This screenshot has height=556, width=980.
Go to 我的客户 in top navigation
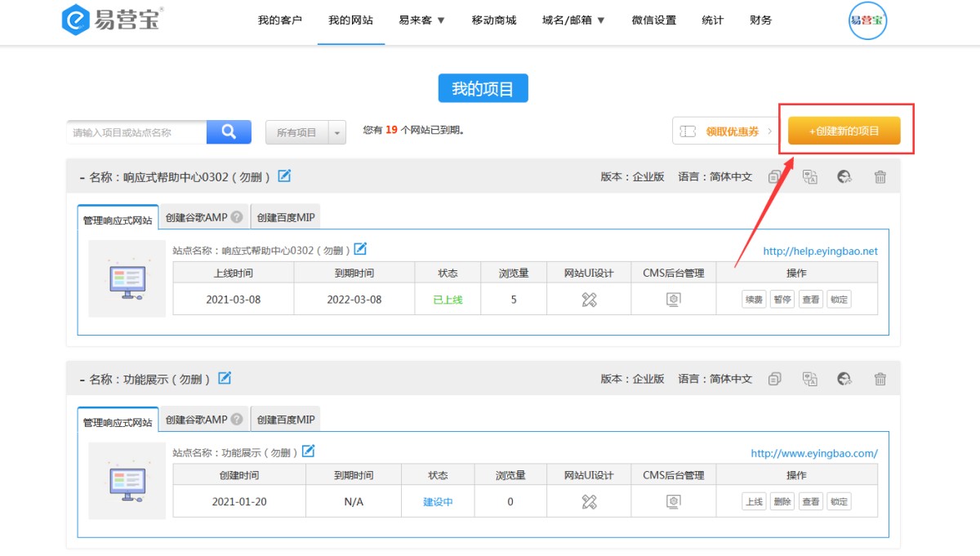pos(279,20)
